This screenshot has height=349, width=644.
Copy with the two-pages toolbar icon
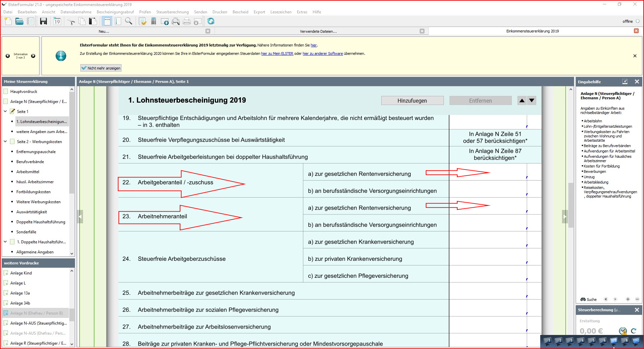pos(82,21)
